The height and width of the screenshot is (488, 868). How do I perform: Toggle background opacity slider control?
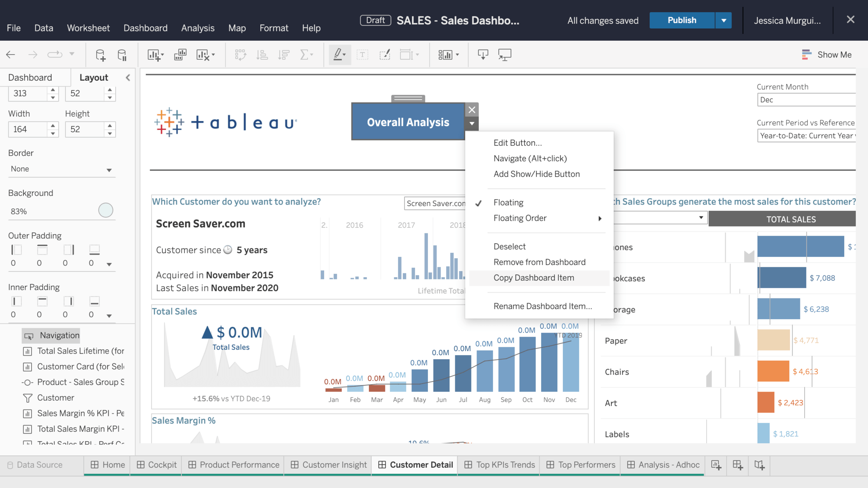(104, 209)
